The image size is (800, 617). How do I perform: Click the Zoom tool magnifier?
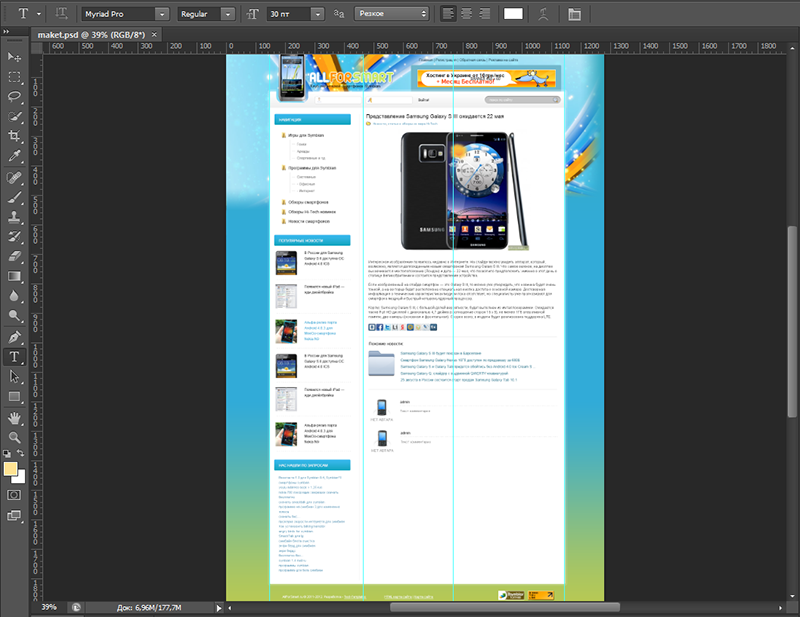pyautogui.click(x=15, y=437)
